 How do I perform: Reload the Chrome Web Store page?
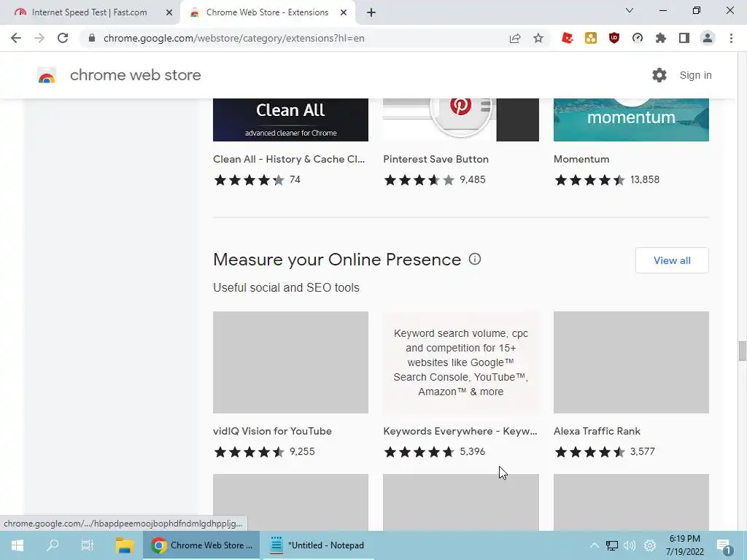point(63,38)
